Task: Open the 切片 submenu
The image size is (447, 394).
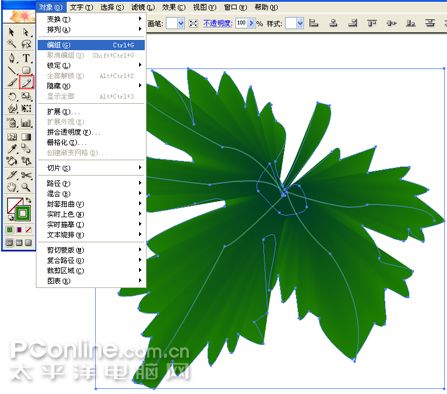Action: 91,168
